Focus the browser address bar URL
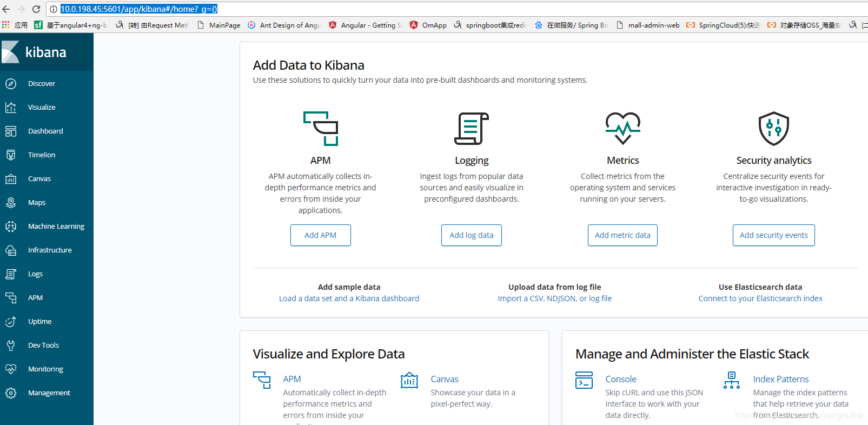 [139, 9]
